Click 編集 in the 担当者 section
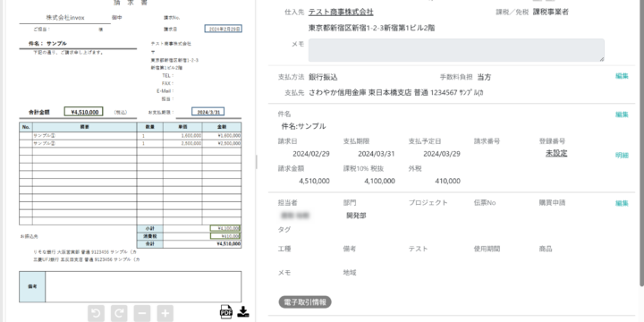The height and width of the screenshot is (322, 644). 622,203
